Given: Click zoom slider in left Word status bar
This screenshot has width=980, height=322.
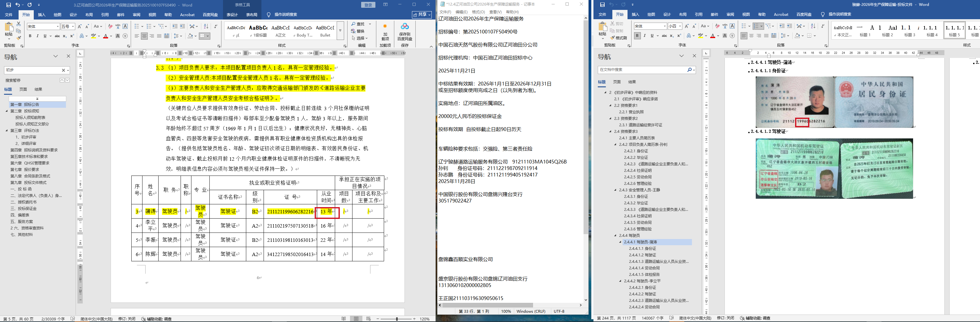Looking at the screenshot, I should pyautogui.click(x=397, y=319).
